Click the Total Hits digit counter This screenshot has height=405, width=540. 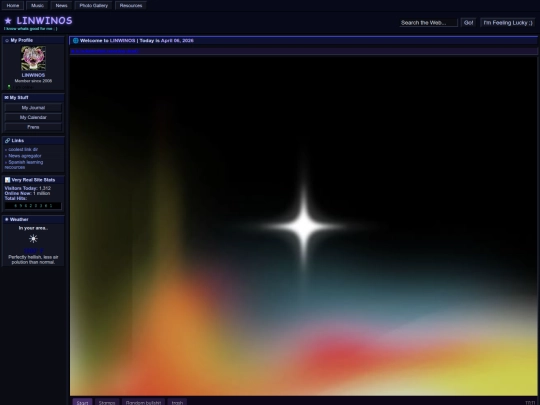tap(33, 206)
